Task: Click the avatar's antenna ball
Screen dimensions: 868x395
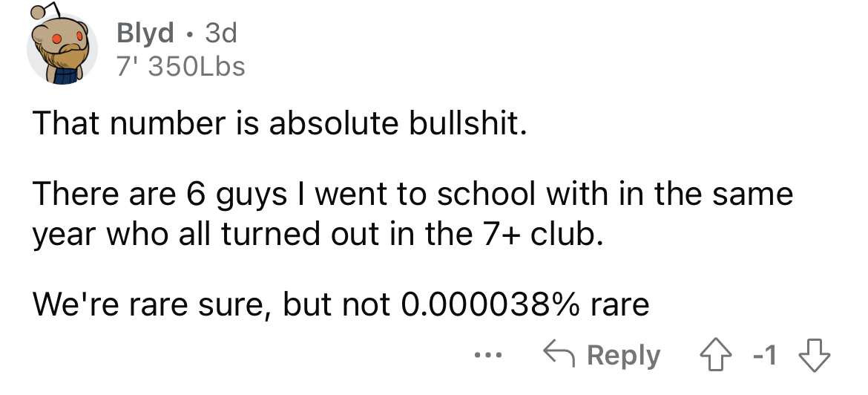Action: coord(36,13)
